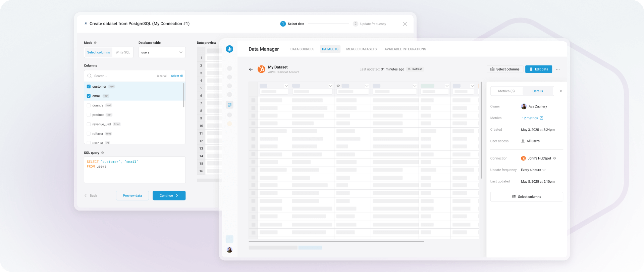Image resolution: width=644 pixels, height=272 pixels.
Task: Click the blue Continue button
Action: (169, 195)
